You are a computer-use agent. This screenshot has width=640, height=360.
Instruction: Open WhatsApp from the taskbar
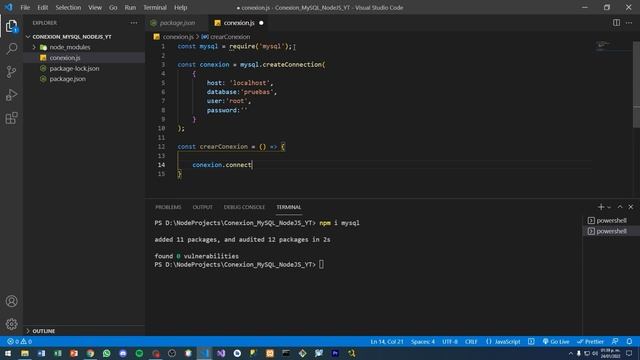click(107, 353)
